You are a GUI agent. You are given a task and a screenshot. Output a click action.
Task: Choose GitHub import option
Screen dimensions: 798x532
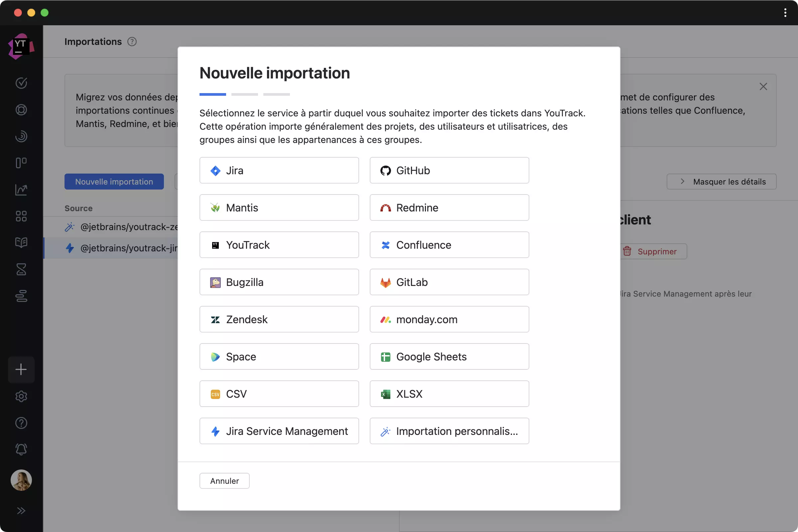point(449,170)
